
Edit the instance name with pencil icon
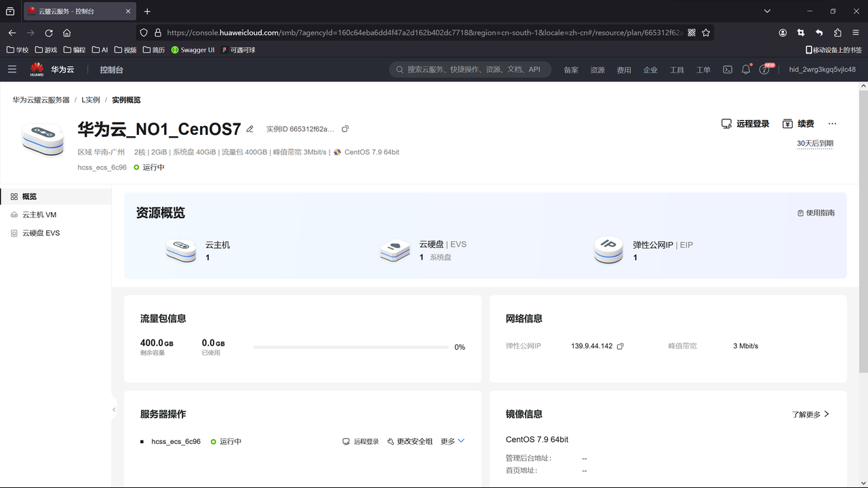pos(250,129)
